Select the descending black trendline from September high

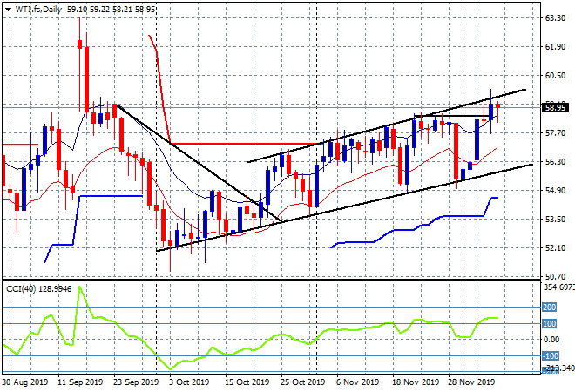pyautogui.click(x=198, y=162)
